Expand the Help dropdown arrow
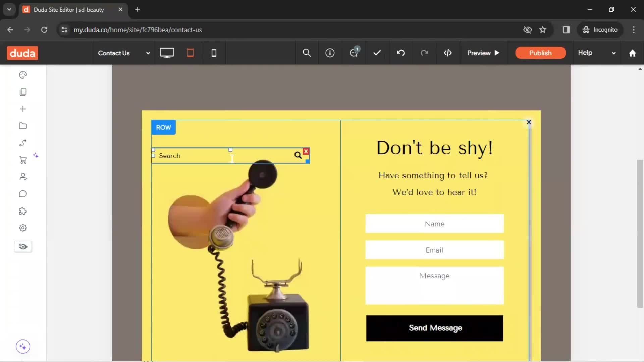This screenshot has width=644, height=362. [x=614, y=53]
